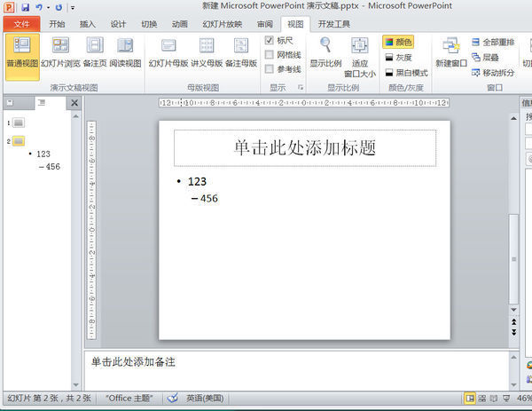Click Reading view button in status bar
Image resolution: width=532 pixels, height=411 pixels.
(x=494, y=398)
